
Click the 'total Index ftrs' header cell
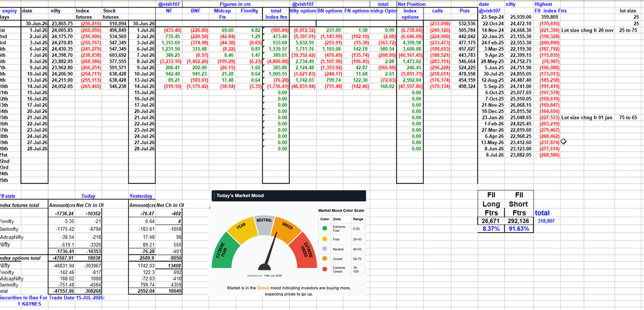[x=276, y=13]
